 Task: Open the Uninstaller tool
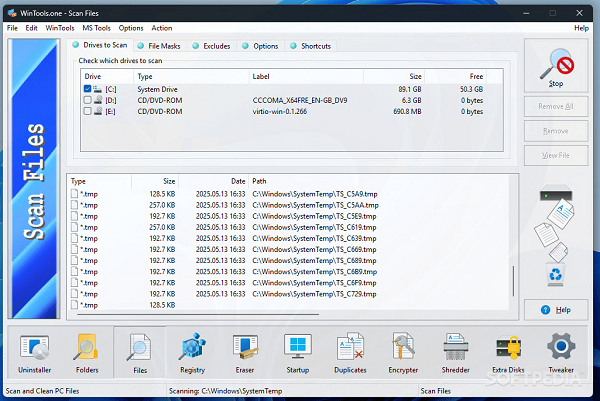[34, 353]
